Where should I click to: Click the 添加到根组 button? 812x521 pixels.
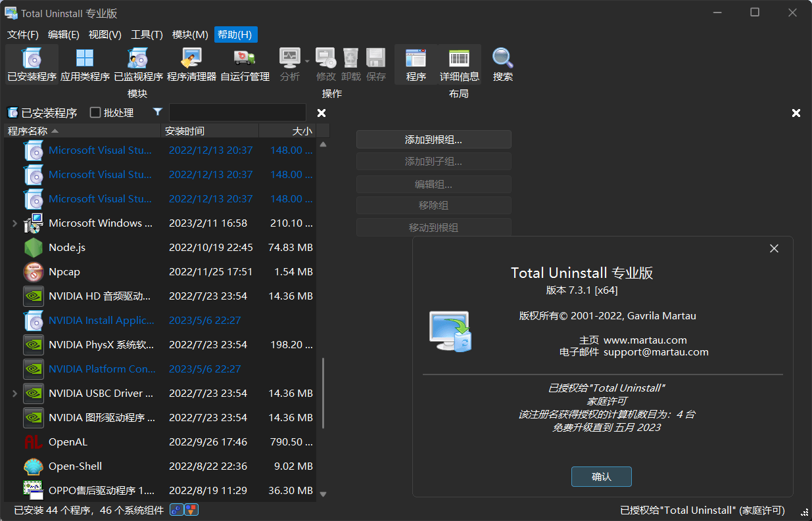pyautogui.click(x=433, y=139)
